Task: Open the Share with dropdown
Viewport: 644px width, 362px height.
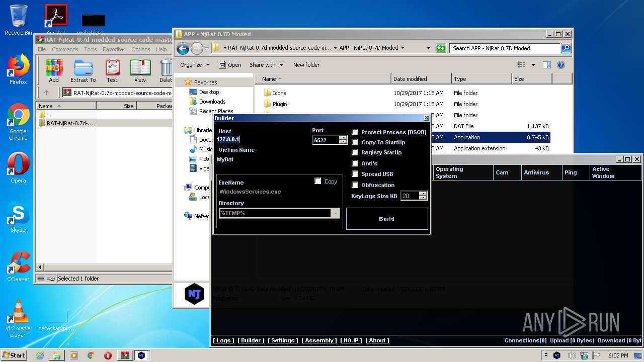Action: (267, 65)
